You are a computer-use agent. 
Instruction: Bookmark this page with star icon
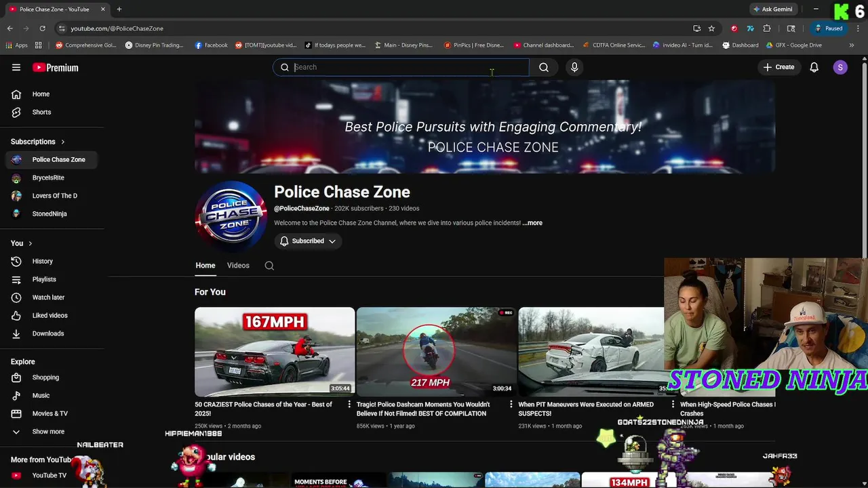(x=711, y=28)
